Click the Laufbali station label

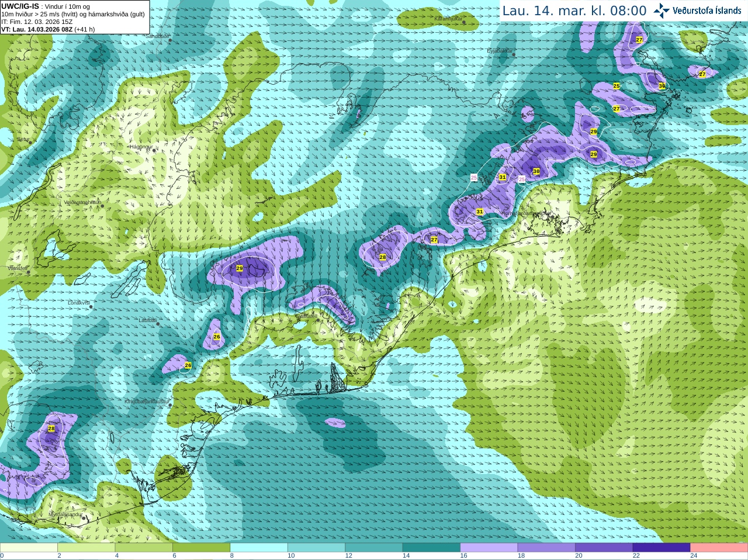coord(147,320)
